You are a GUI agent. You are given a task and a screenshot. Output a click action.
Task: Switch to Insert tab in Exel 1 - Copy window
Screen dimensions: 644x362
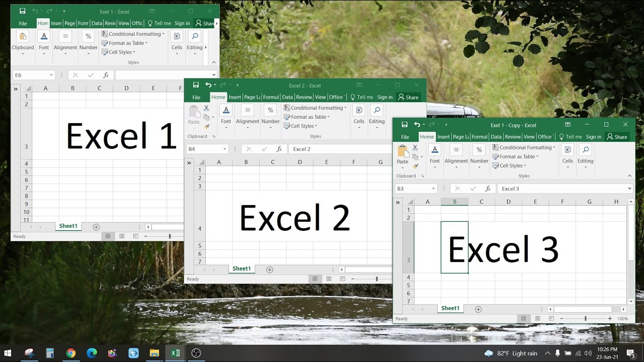tap(443, 137)
